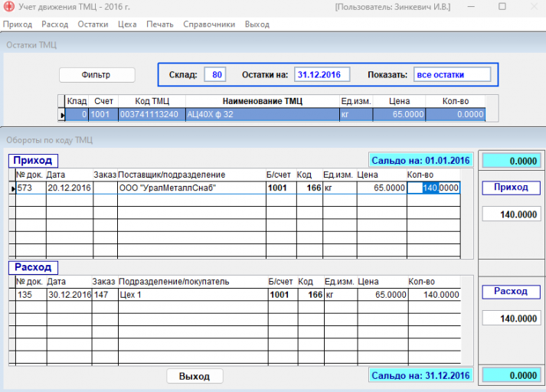The width and height of the screenshot is (546, 392).
Task: Open the Расход menu
Action: (x=54, y=24)
